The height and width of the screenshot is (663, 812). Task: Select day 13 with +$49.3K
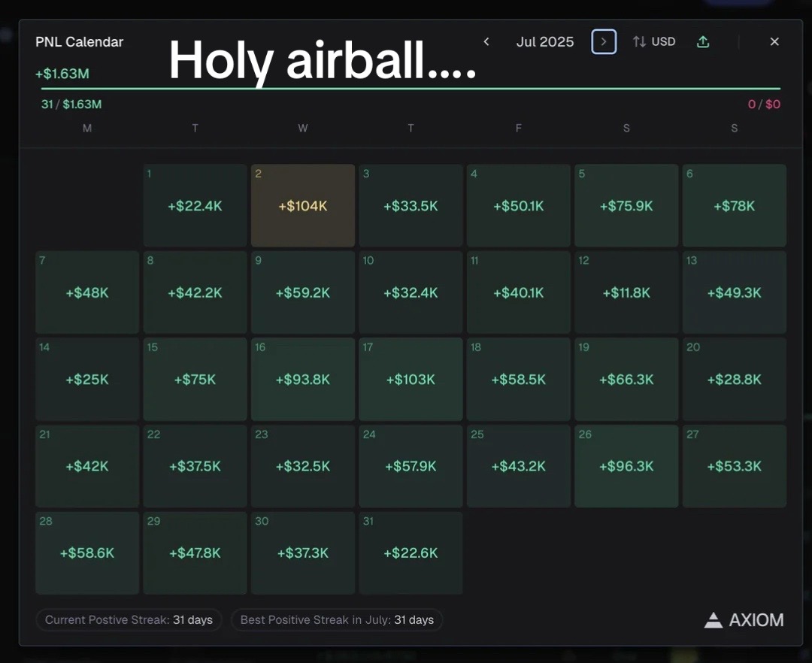tap(735, 292)
